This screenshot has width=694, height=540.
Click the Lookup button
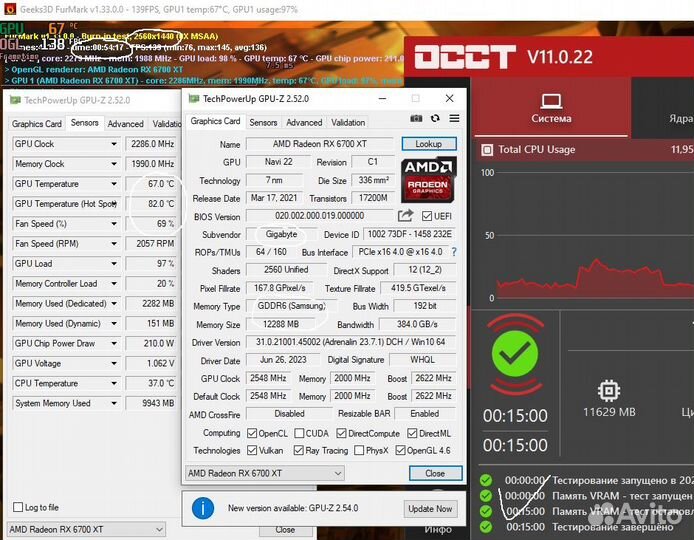coord(428,144)
